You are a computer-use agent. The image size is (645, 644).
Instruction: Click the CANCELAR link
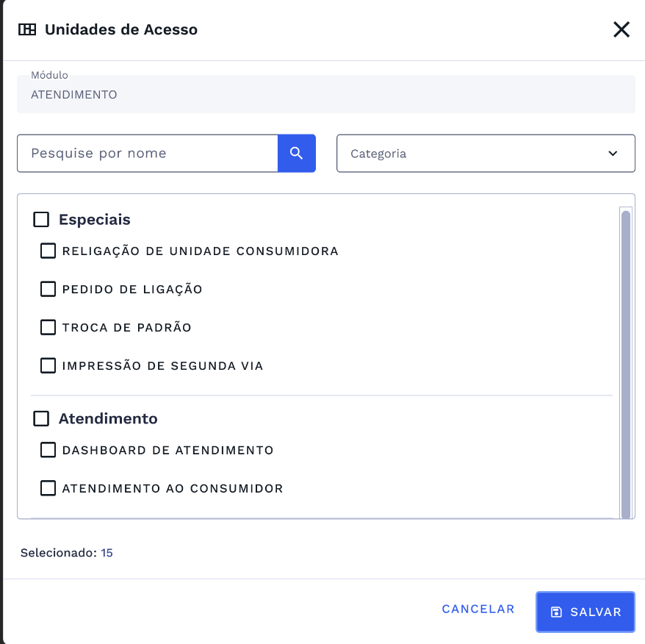coord(478,609)
